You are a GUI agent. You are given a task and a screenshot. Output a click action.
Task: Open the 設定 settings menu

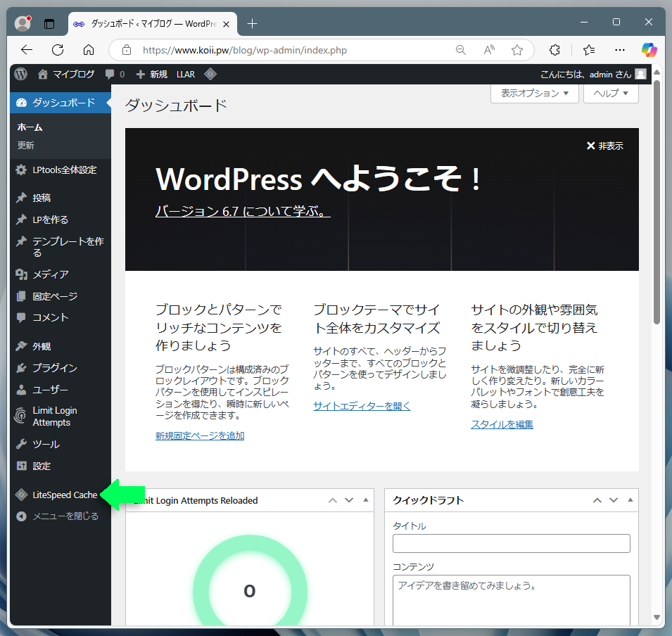click(x=61, y=466)
